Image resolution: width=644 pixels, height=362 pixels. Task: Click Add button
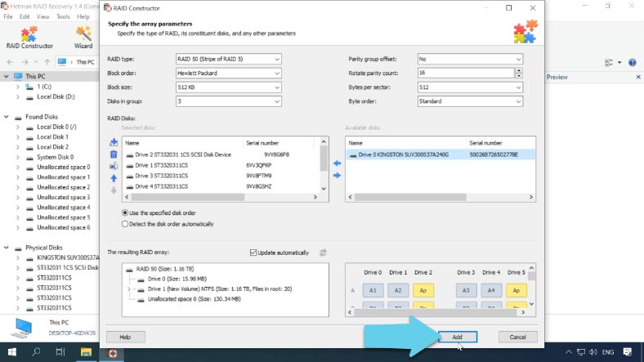click(457, 337)
